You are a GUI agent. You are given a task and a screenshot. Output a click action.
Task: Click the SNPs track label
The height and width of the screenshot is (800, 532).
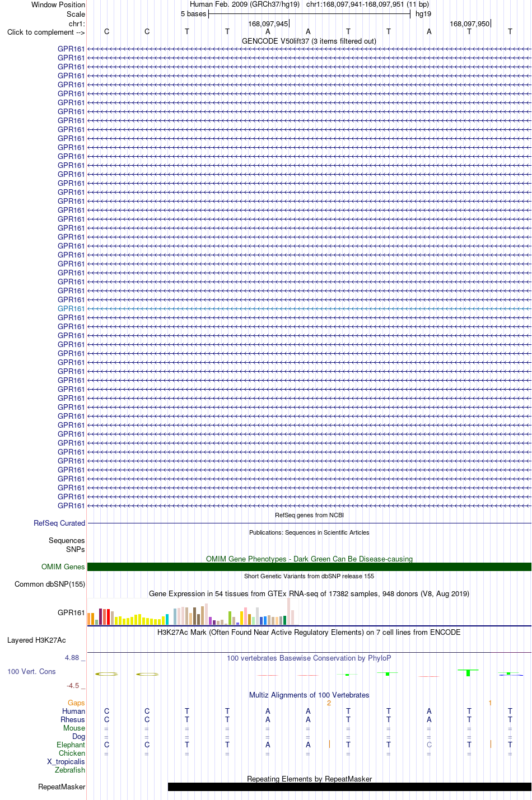coord(76,549)
